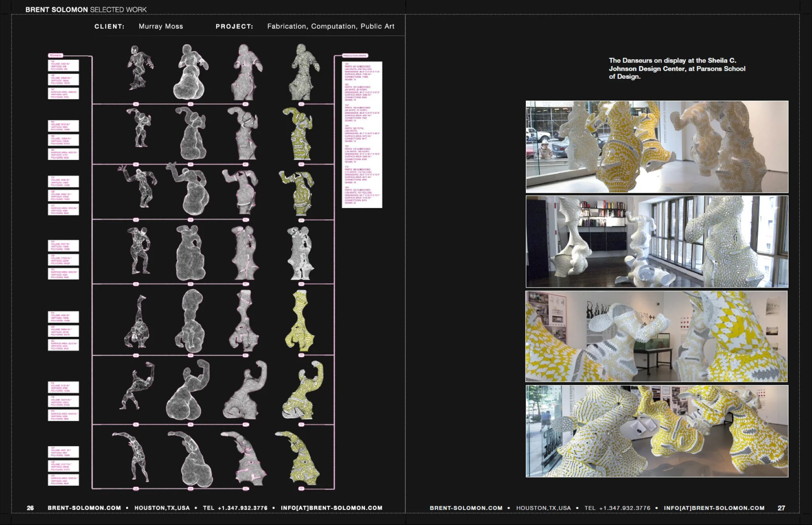
Task: Click the white production steps text panel
Action: 362,134
